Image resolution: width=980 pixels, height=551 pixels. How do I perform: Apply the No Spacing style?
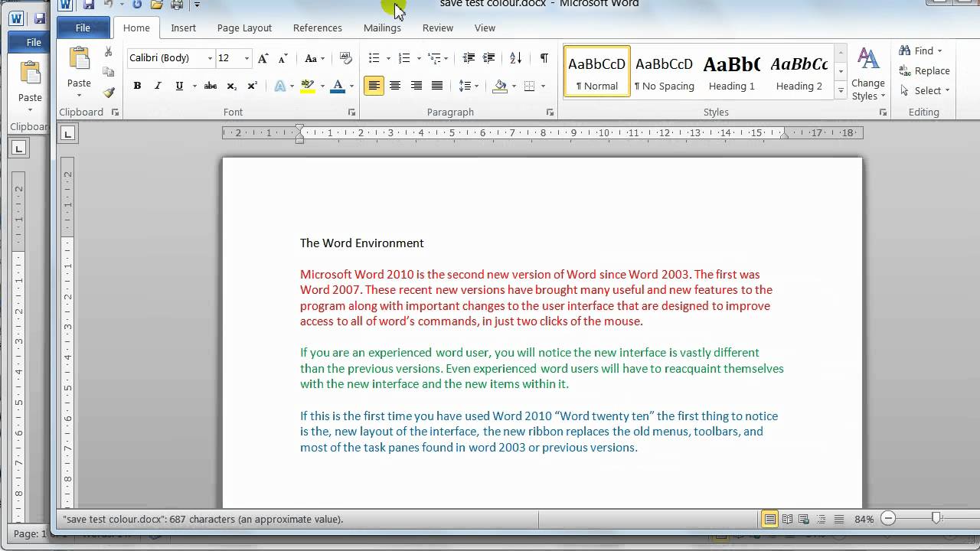coord(664,71)
